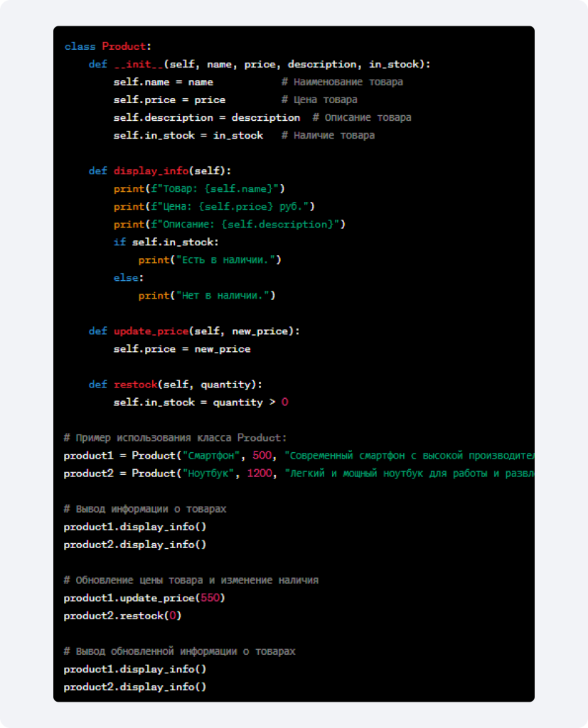
Task: Click the 'if self.in_stock:' line
Action: click(166, 242)
